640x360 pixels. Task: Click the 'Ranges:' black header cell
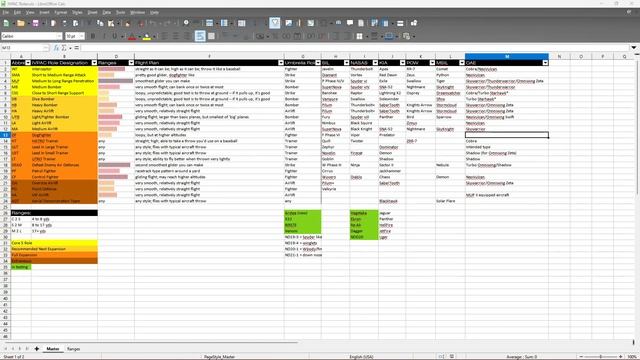click(x=54, y=213)
